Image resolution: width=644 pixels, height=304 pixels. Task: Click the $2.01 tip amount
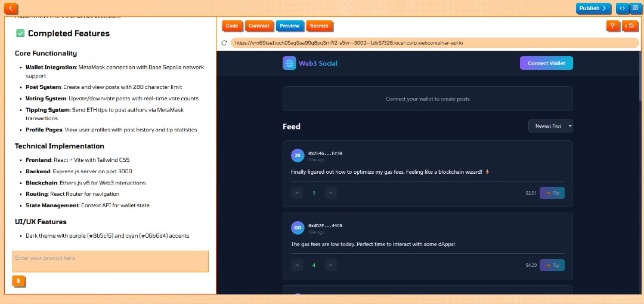point(531,192)
